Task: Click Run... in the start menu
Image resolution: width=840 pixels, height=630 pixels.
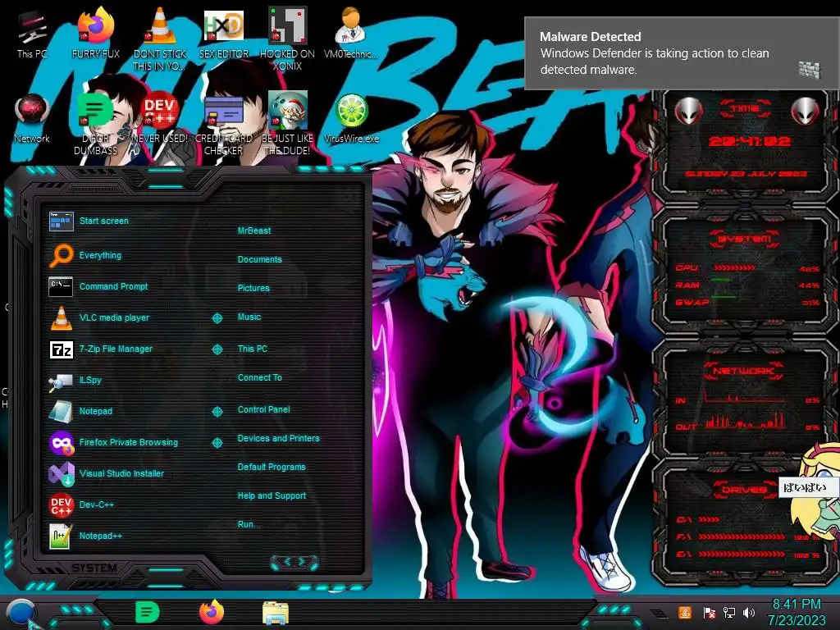Action: [x=249, y=524]
